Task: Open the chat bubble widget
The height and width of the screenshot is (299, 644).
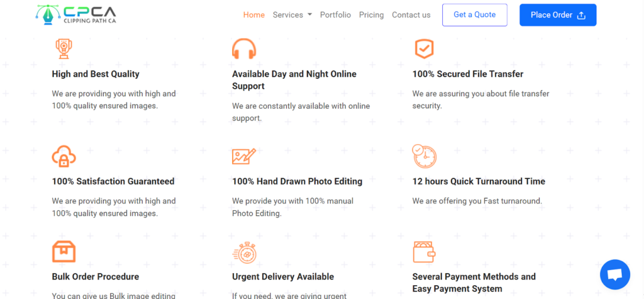Action: 615,274
